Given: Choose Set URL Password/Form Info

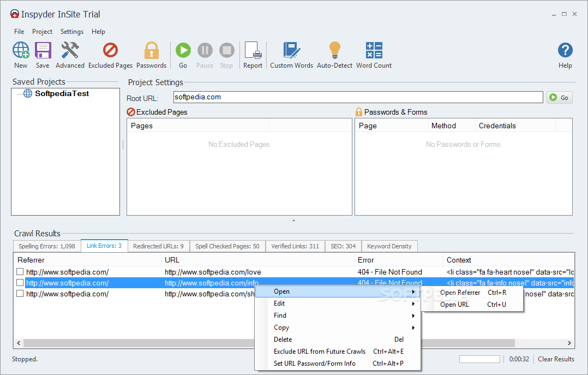Looking at the screenshot, I should pos(337,364).
